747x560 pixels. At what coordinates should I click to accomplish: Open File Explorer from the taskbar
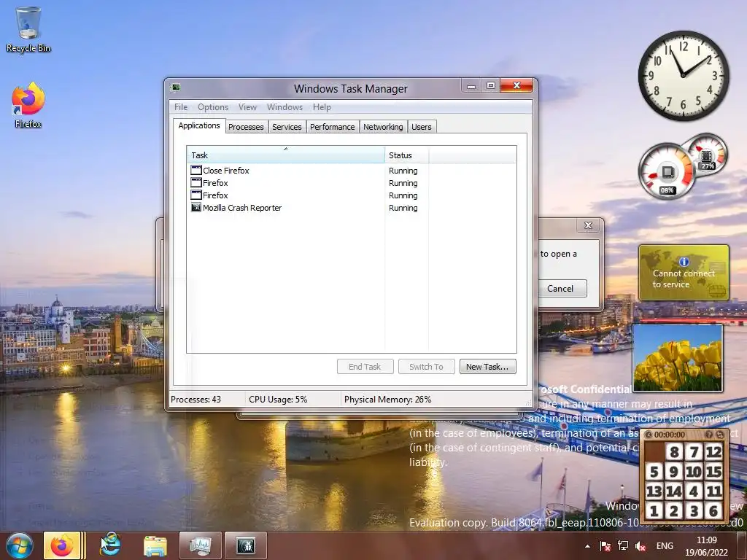tap(155, 546)
